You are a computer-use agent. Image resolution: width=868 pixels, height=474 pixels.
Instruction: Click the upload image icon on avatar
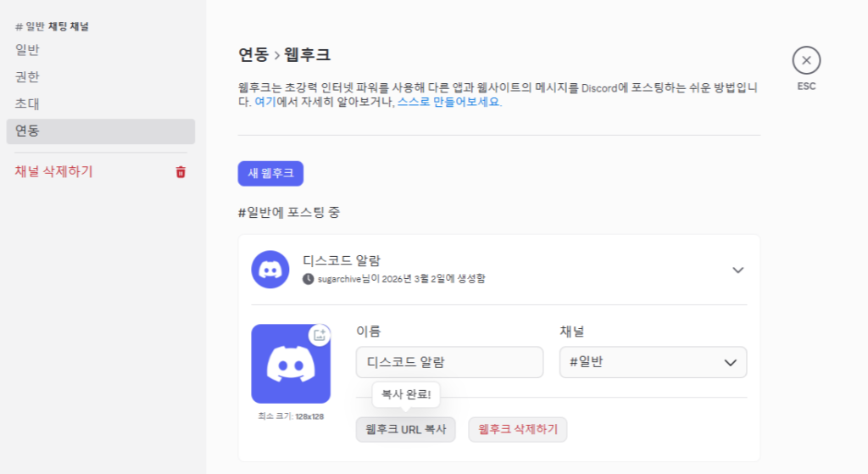coord(320,335)
